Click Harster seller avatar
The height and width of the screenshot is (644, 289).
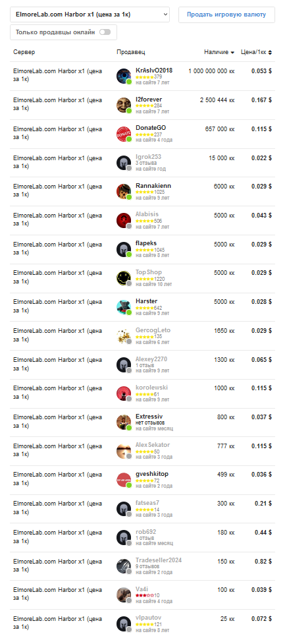124,307
